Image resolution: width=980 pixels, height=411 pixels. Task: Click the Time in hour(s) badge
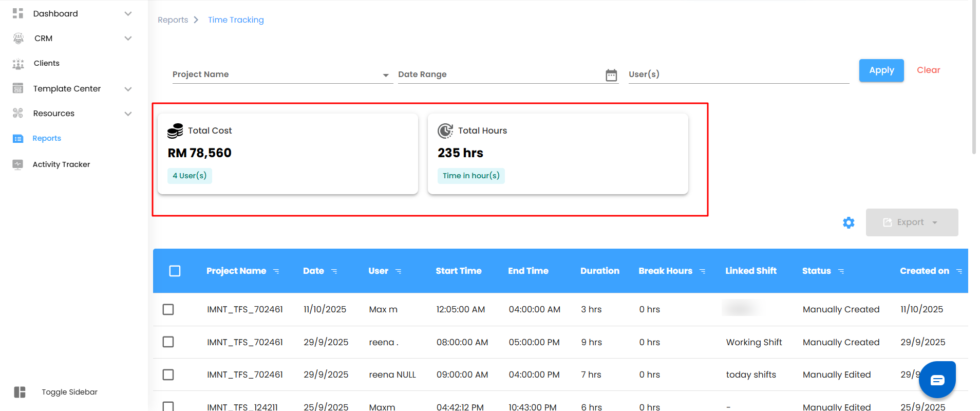point(471,176)
